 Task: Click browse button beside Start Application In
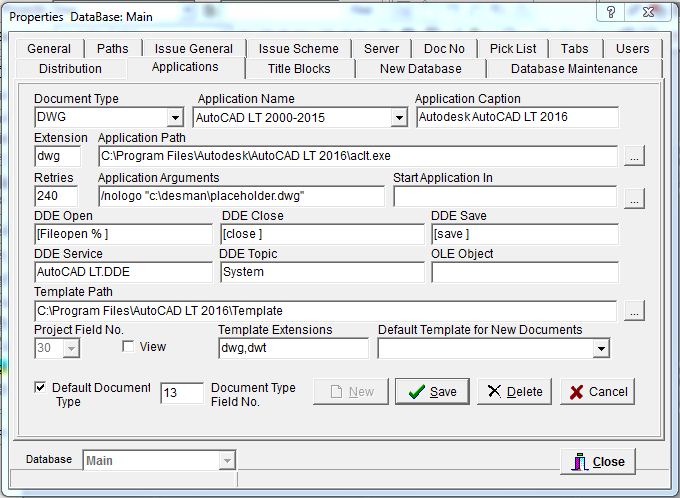click(634, 197)
